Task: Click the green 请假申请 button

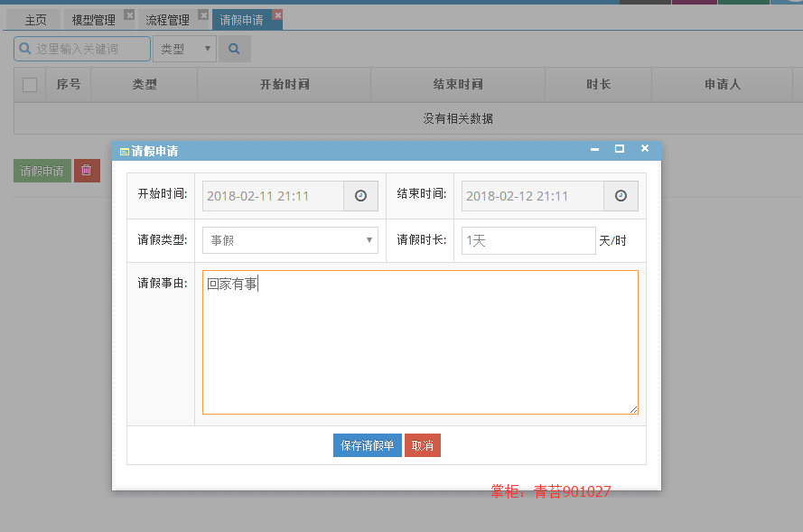Action: click(x=42, y=171)
